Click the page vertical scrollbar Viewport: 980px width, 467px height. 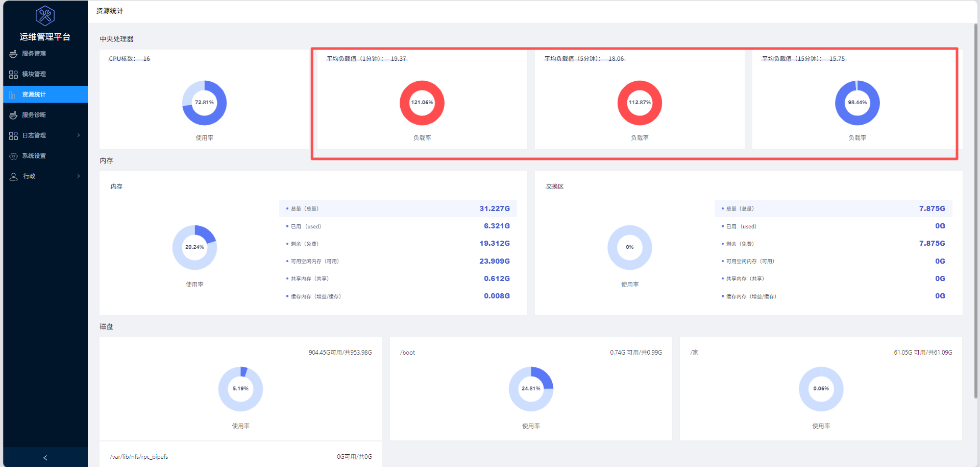click(x=976, y=211)
